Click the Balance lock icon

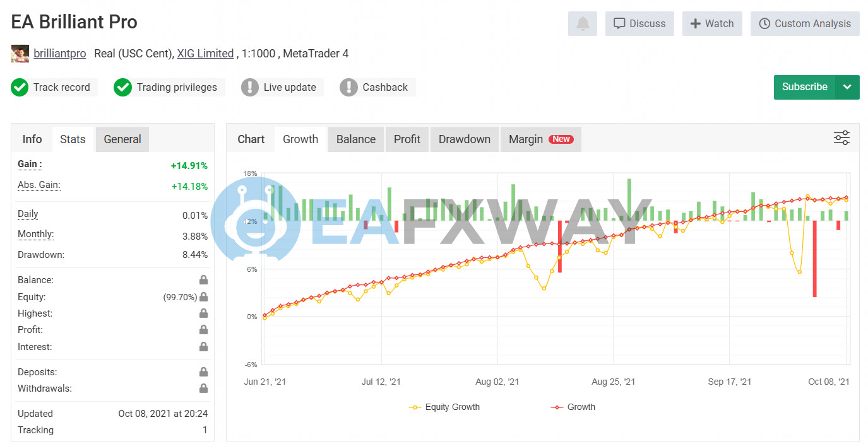coord(203,280)
